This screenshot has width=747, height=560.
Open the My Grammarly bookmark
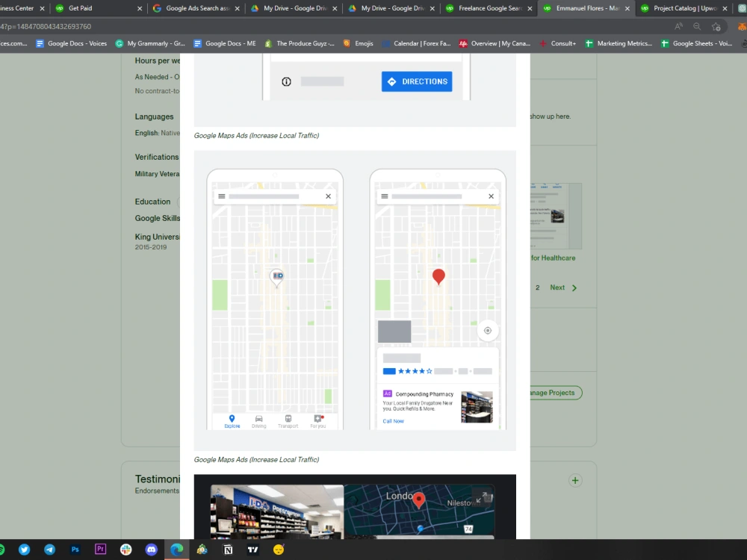[150, 43]
